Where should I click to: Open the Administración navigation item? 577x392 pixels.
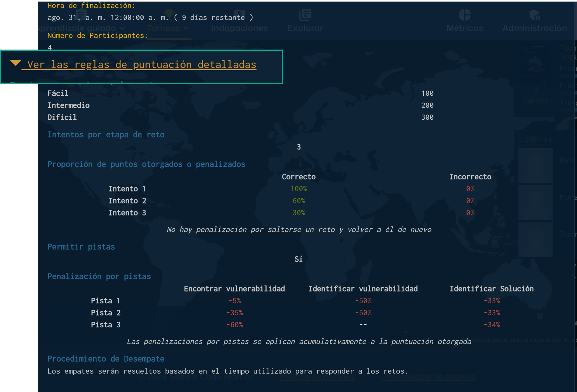tap(535, 28)
